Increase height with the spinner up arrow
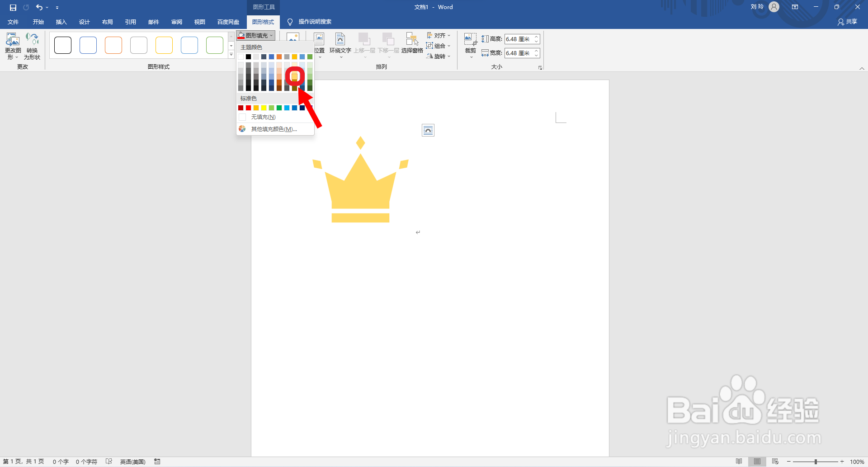This screenshot has height=467, width=868. [x=537, y=37]
